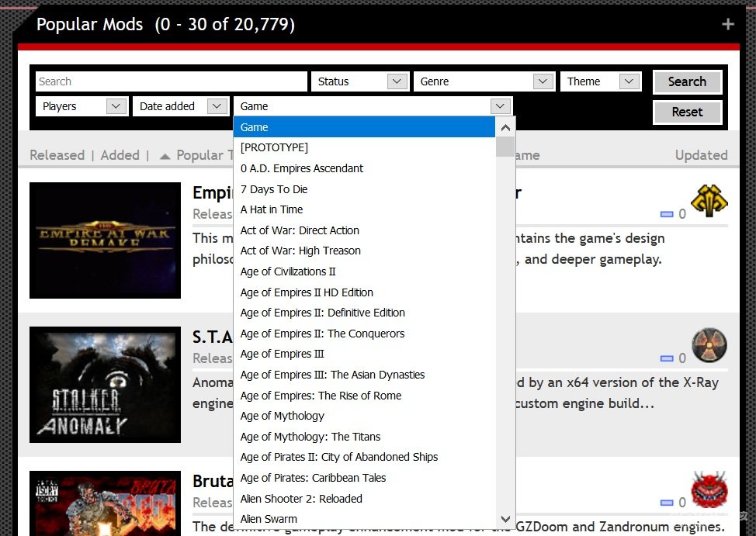Click the dropdown list scroll down arrow

coord(505,519)
